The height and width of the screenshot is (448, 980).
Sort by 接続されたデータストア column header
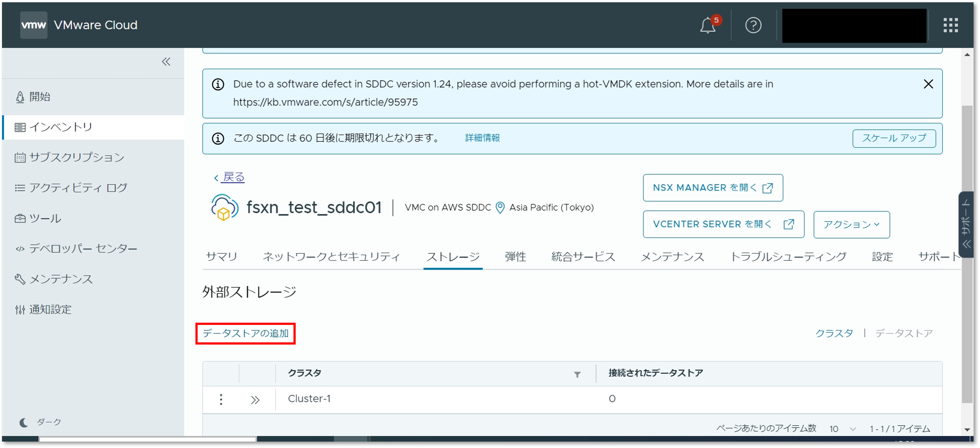point(655,373)
